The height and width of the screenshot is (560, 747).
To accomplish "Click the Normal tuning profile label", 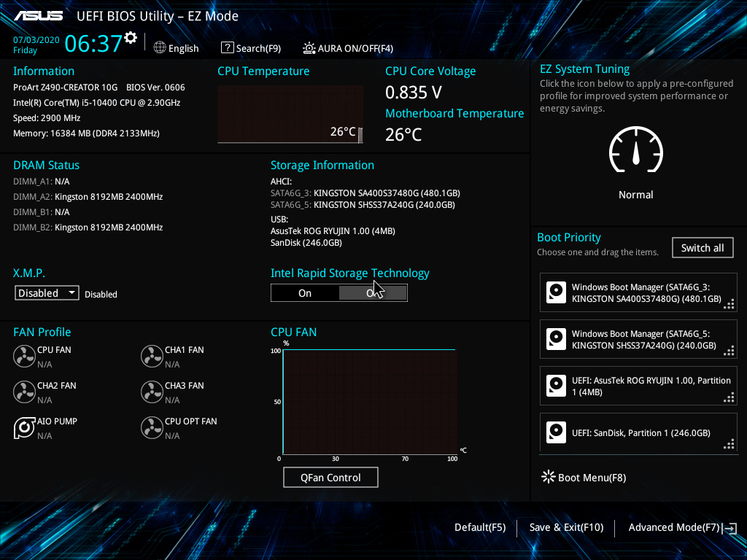I will pos(635,194).
